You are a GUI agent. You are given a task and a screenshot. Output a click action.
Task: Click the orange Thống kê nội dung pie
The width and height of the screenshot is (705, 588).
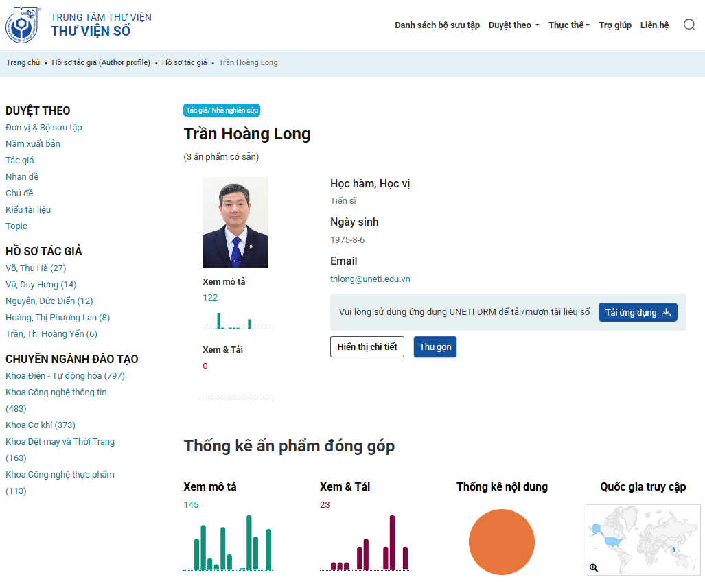tap(502, 542)
